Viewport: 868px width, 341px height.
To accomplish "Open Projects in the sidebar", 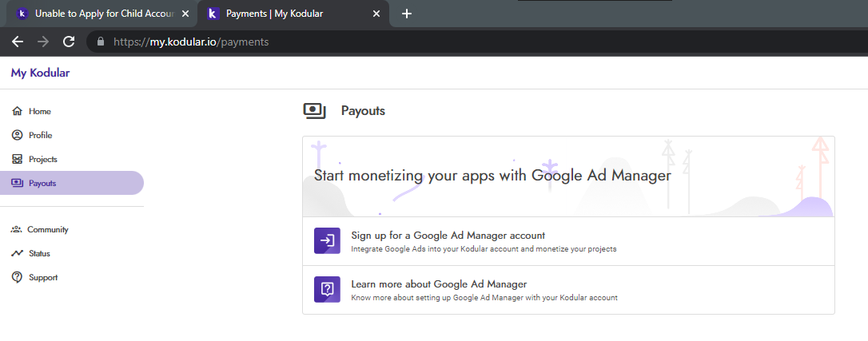I will tap(72, 159).
